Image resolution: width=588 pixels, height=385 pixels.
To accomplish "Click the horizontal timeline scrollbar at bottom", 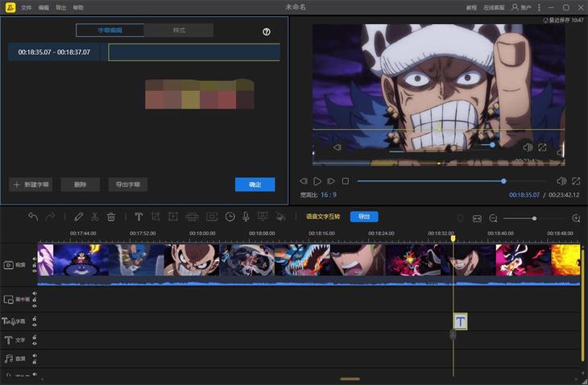I will [x=350, y=379].
